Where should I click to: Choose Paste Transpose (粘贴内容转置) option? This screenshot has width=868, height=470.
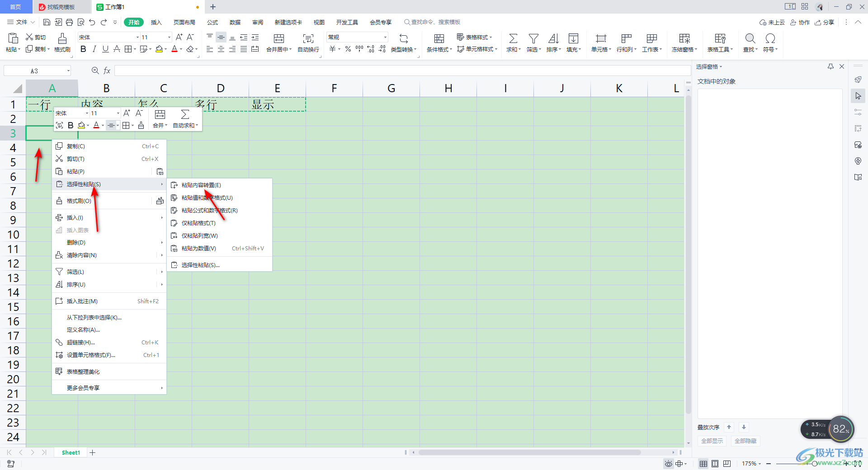tap(220, 185)
